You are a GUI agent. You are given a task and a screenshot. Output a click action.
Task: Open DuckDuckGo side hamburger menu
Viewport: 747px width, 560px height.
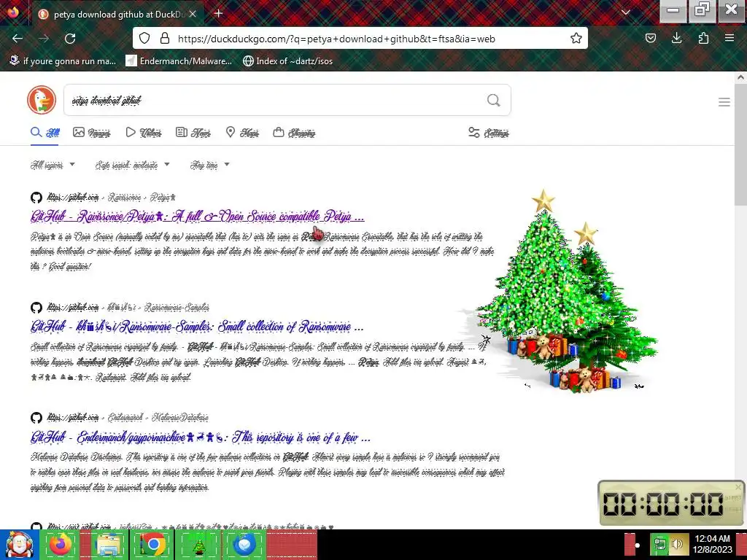724,102
